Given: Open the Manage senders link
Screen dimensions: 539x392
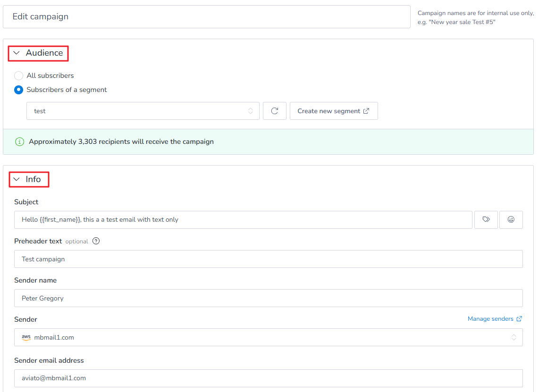Looking at the screenshot, I should tap(490, 319).
